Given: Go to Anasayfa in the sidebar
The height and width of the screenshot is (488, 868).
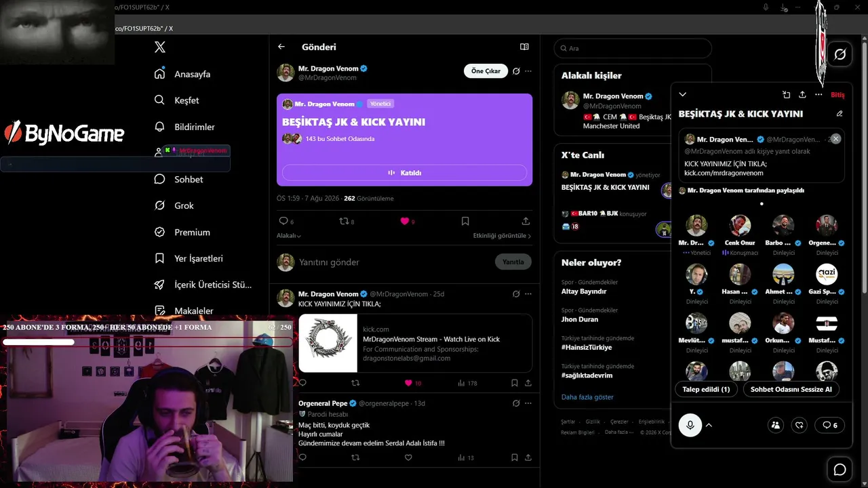Looking at the screenshot, I should pyautogui.click(x=182, y=74).
